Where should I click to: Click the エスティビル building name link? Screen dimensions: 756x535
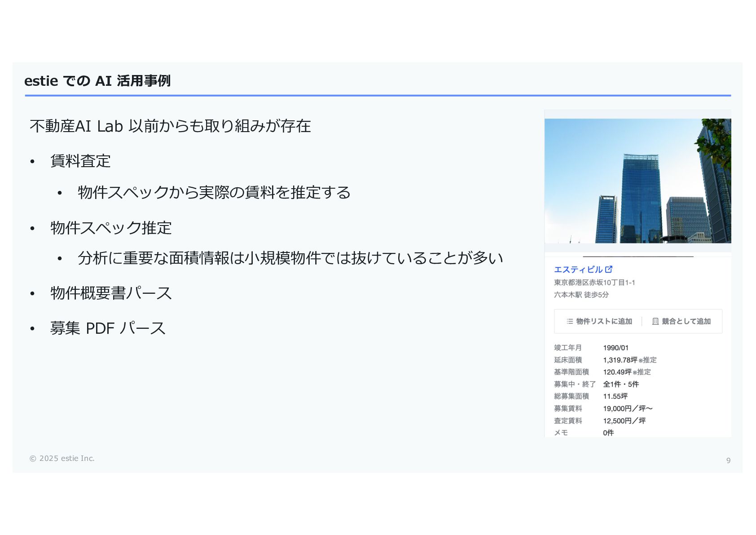[x=578, y=270]
